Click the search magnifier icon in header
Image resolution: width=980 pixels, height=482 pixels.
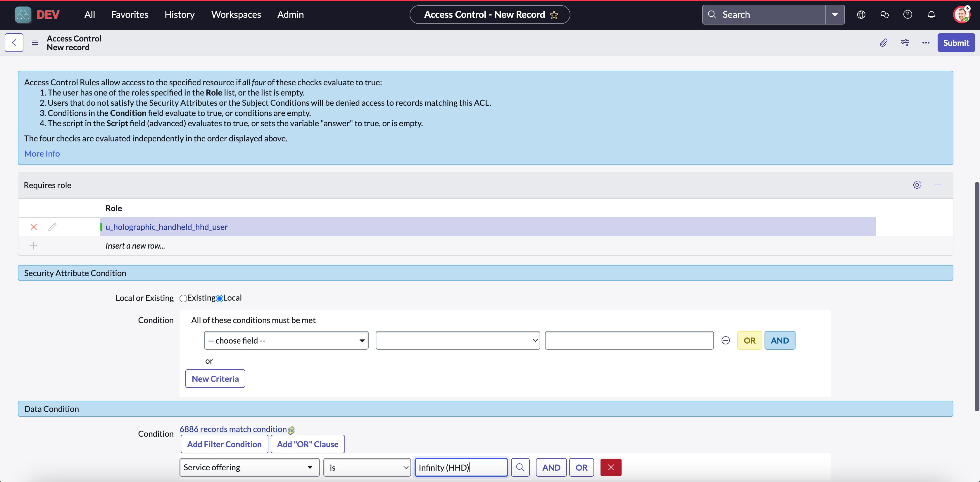(x=712, y=14)
